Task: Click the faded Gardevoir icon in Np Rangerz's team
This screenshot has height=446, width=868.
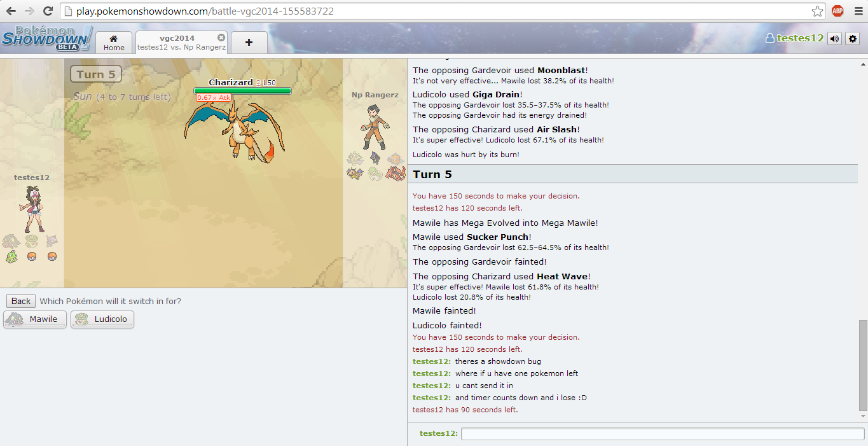Action: pos(375,173)
